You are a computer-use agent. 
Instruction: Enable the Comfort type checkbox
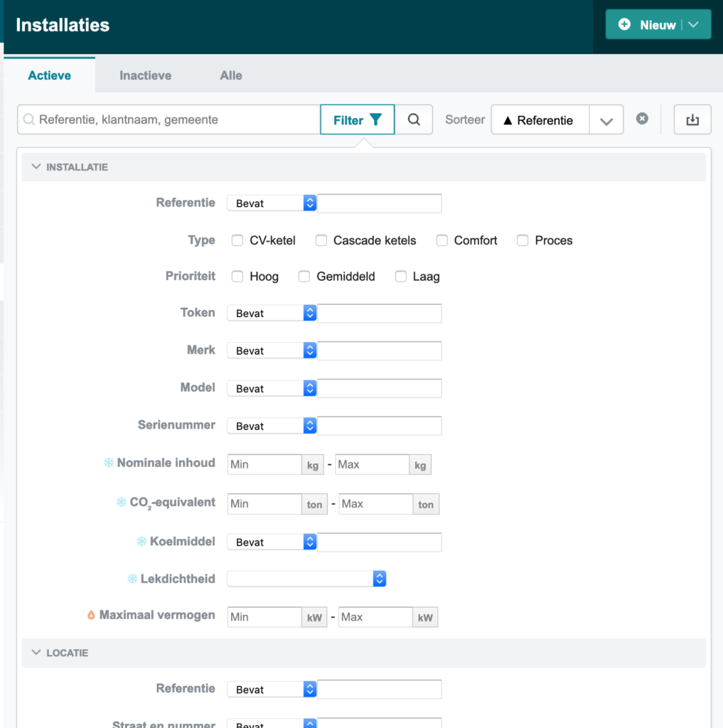[441, 240]
